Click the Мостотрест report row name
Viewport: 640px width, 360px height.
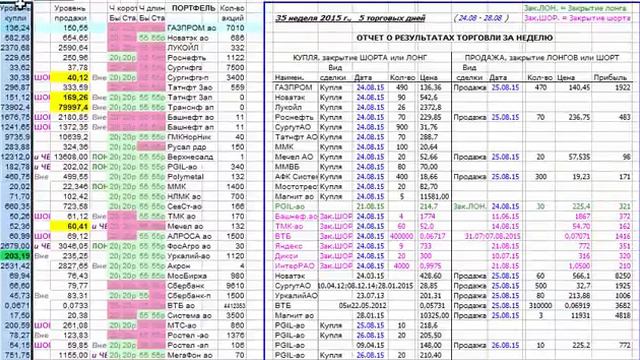(x=296, y=187)
